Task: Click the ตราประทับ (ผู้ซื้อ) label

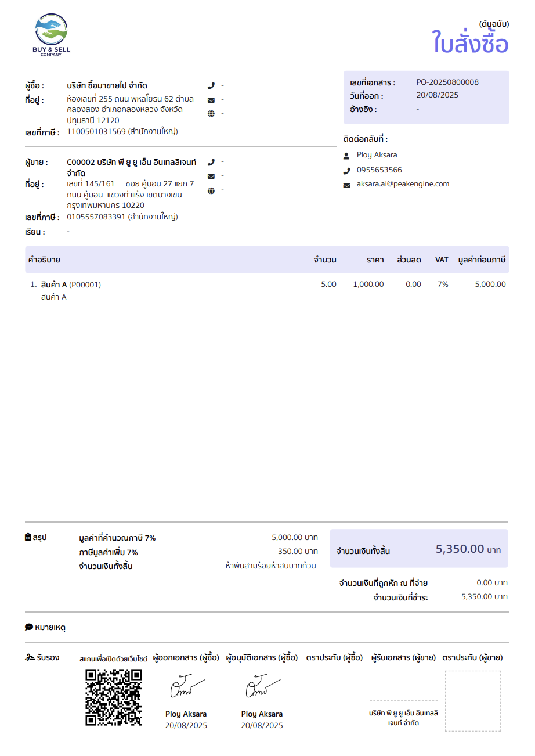Action: [x=334, y=658]
